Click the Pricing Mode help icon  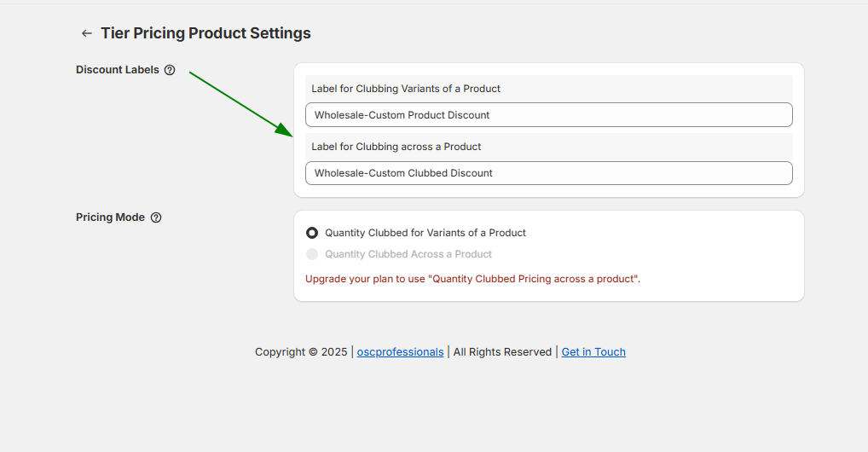pos(156,217)
